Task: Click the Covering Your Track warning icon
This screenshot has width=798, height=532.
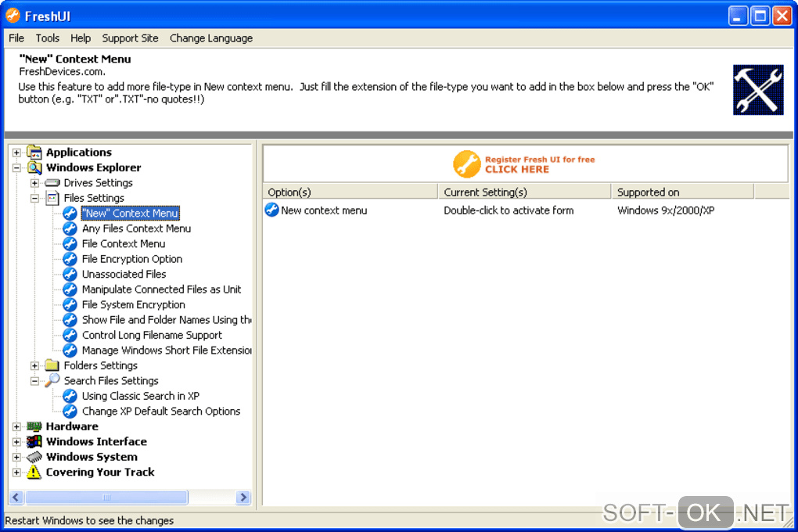Action: pyautogui.click(x=34, y=472)
